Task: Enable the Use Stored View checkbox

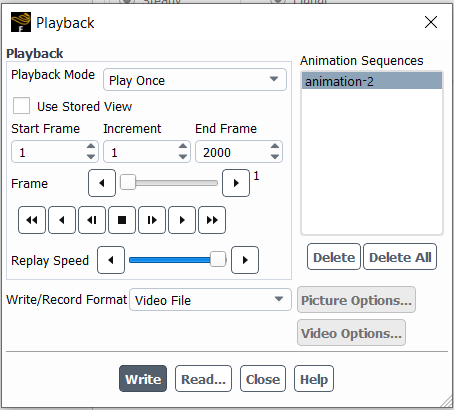Action: 21,106
